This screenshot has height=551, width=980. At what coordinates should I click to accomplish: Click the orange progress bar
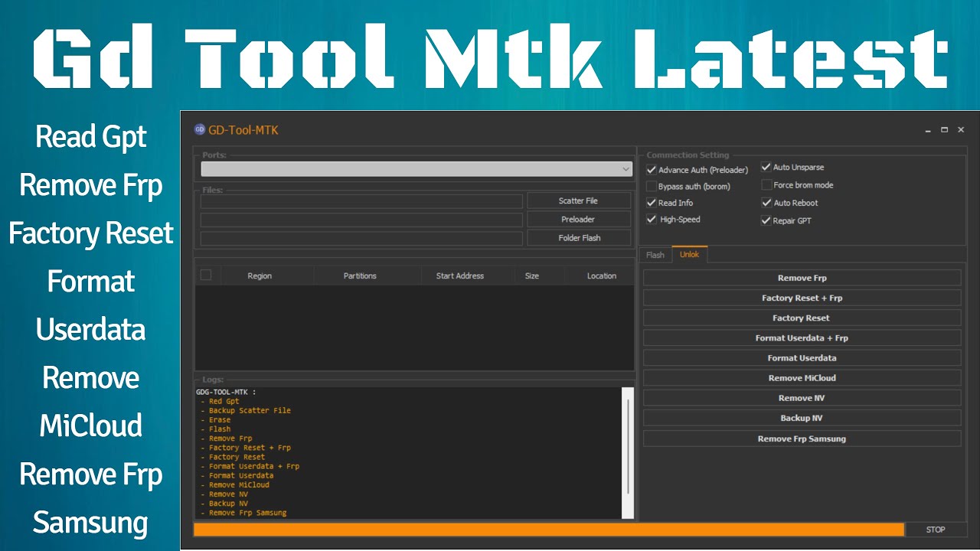(549, 530)
